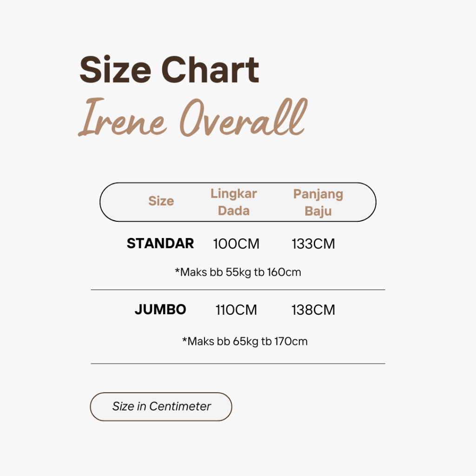Click the 133CM length measurement
The height and width of the screenshot is (476, 476).
pos(313,244)
